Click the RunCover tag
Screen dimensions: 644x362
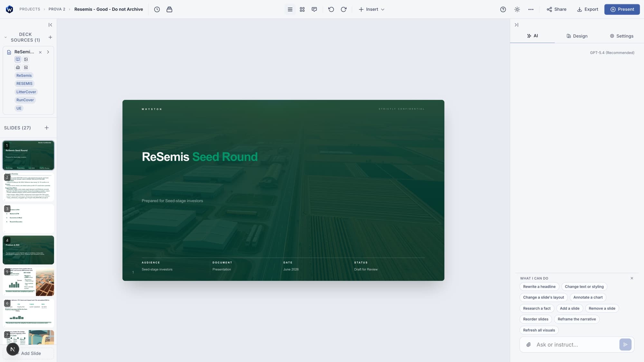pos(25,100)
